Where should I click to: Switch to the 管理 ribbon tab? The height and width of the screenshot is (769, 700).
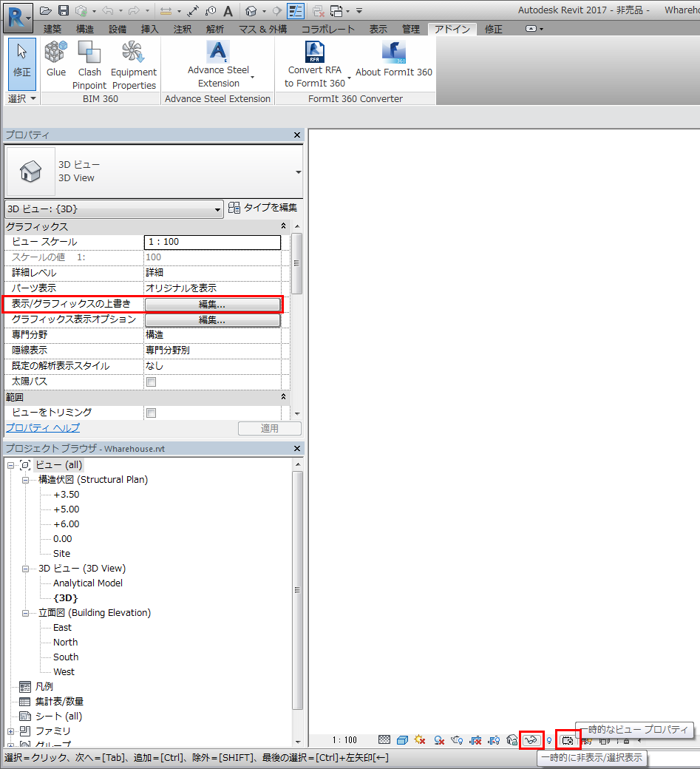pyautogui.click(x=411, y=29)
